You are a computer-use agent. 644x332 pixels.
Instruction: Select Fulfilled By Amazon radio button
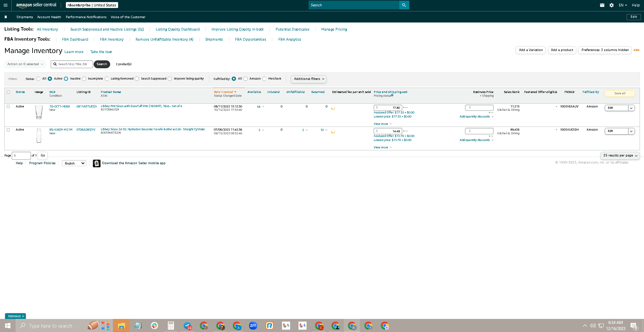246,79
